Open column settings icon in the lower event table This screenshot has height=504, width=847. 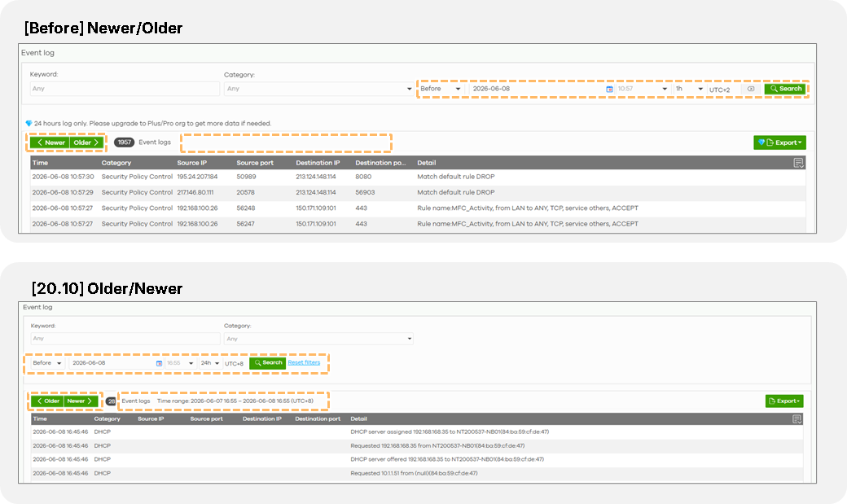point(797,419)
